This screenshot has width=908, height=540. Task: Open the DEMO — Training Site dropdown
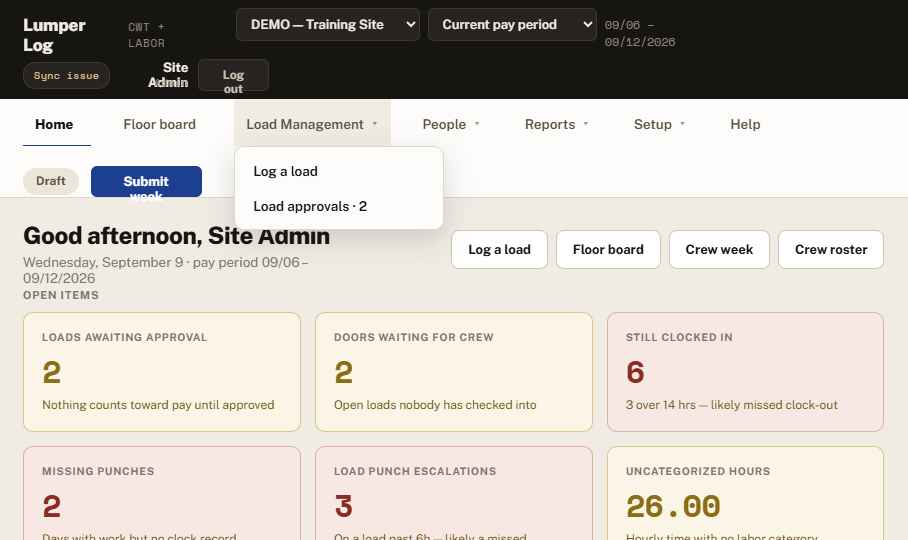pyautogui.click(x=328, y=25)
